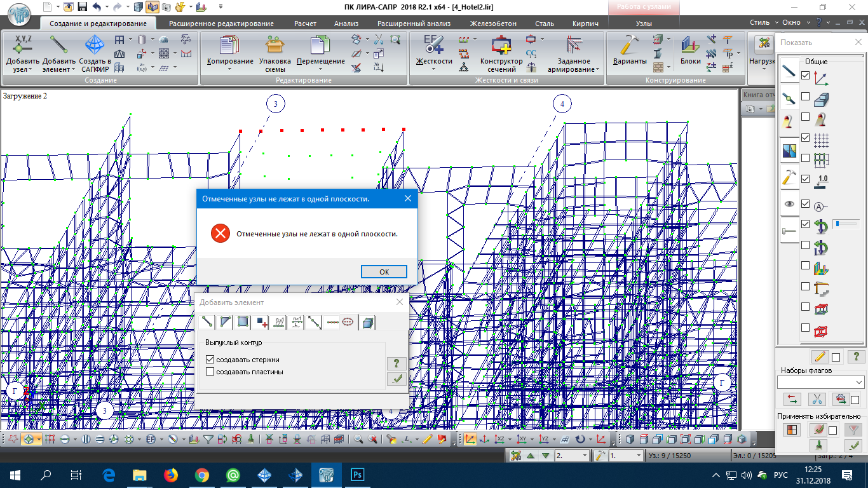Select the volumetric solid element icon
Viewport: 868px width, 488px height.
[x=368, y=323]
